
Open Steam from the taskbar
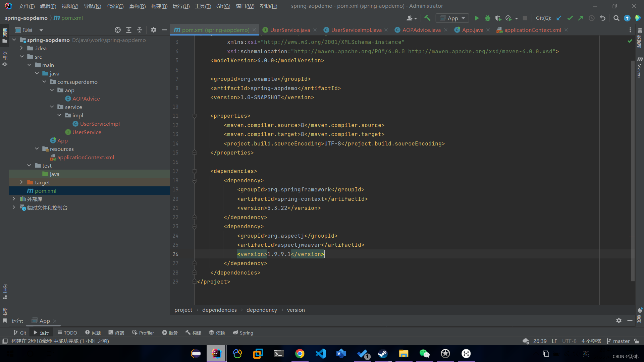[x=383, y=353]
